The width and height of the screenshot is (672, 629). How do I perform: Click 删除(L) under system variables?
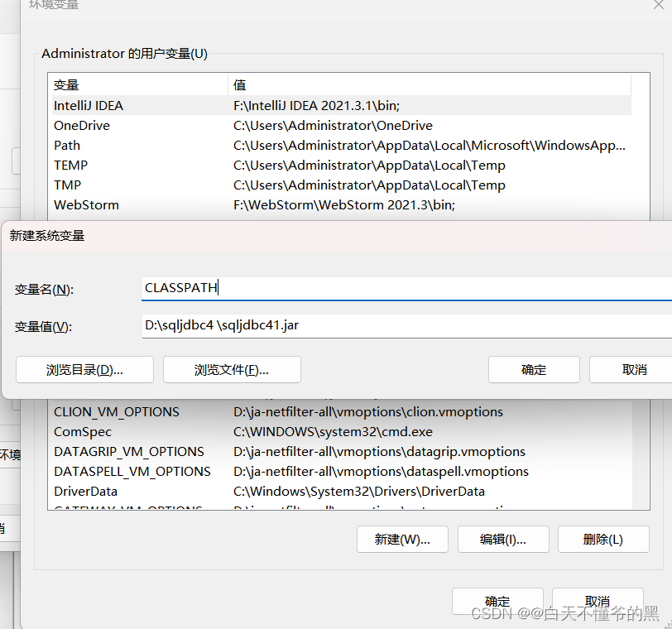click(x=603, y=540)
